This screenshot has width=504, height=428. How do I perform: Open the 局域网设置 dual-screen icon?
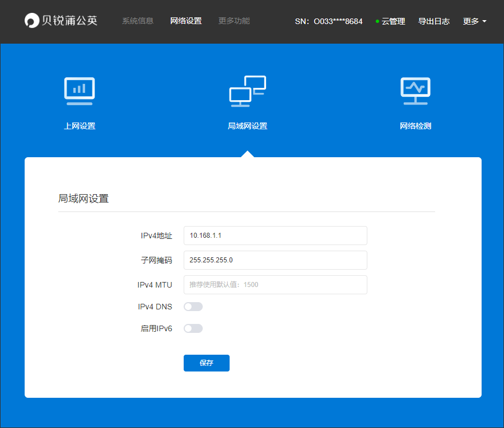pyautogui.click(x=247, y=91)
